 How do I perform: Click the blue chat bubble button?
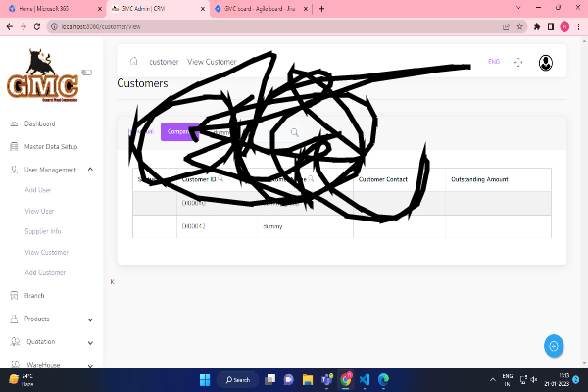554,346
